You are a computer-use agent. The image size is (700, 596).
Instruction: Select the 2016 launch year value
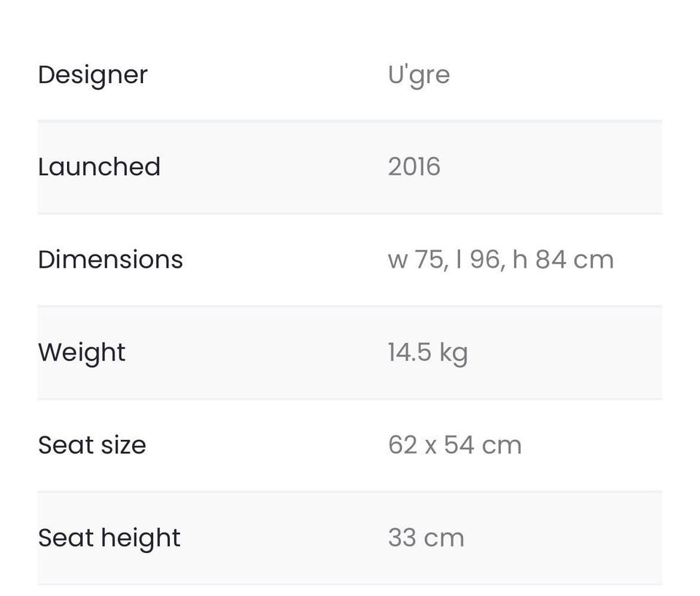click(x=414, y=166)
